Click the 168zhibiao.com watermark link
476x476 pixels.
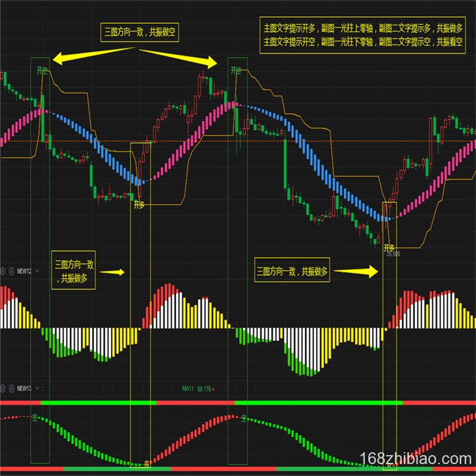[x=416, y=459]
